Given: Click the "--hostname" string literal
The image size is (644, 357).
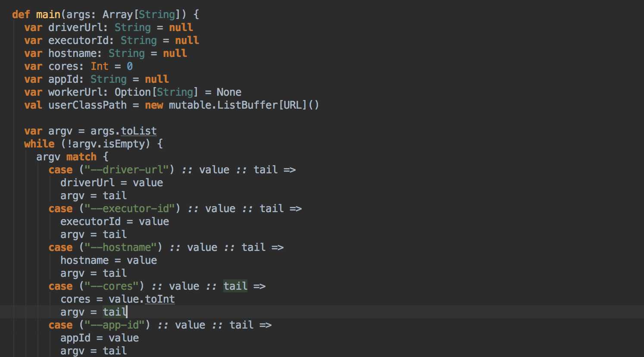Looking at the screenshot, I should pos(120,247).
